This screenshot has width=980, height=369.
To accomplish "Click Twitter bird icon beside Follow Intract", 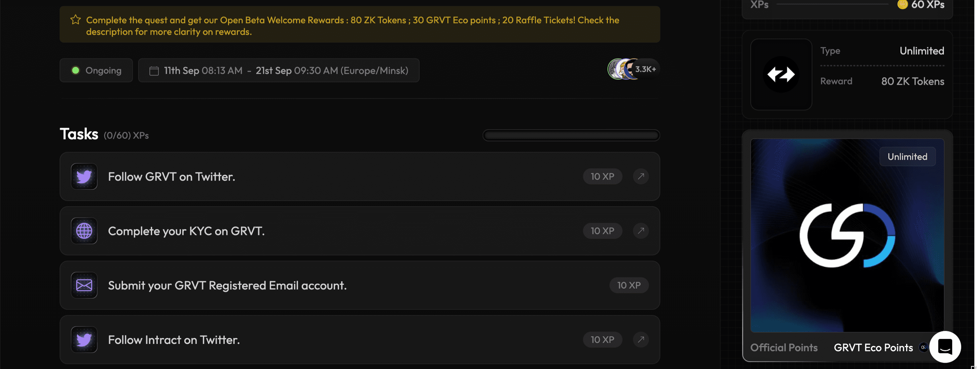I will (84, 339).
